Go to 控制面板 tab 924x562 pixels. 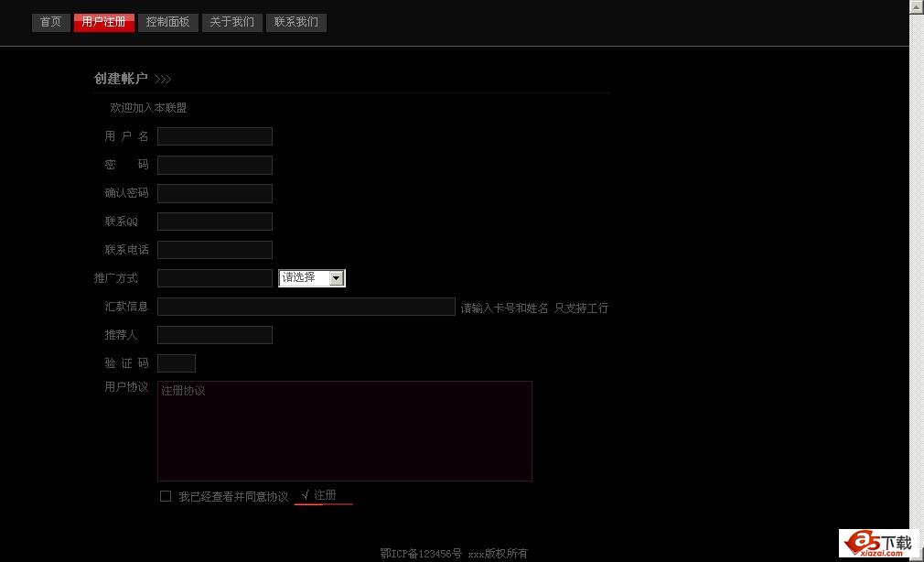click(168, 22)
